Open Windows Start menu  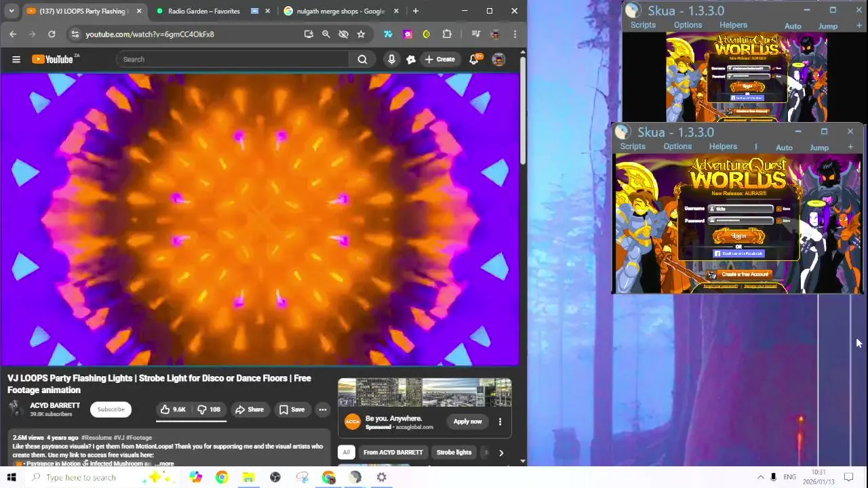(x=11, y=477)
